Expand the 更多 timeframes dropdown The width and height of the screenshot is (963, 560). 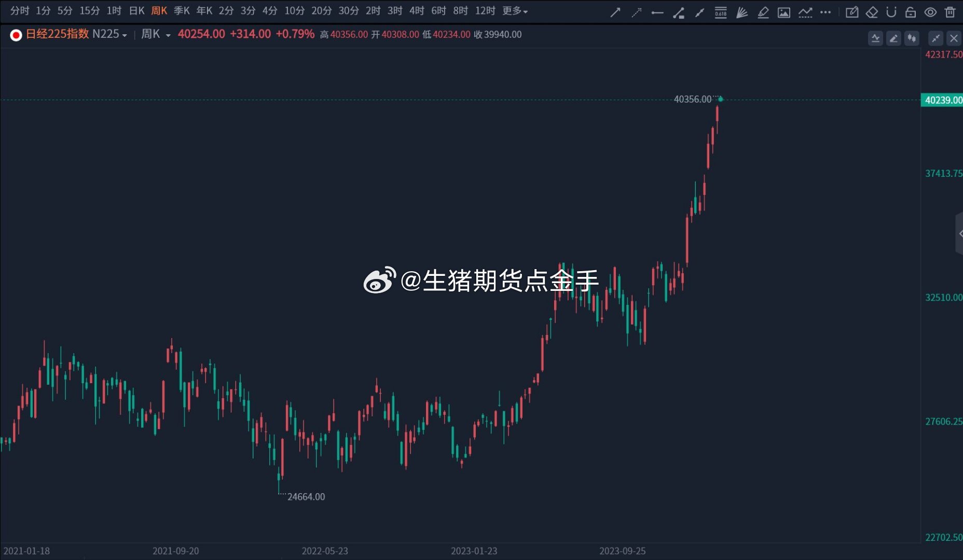point(515,11)
